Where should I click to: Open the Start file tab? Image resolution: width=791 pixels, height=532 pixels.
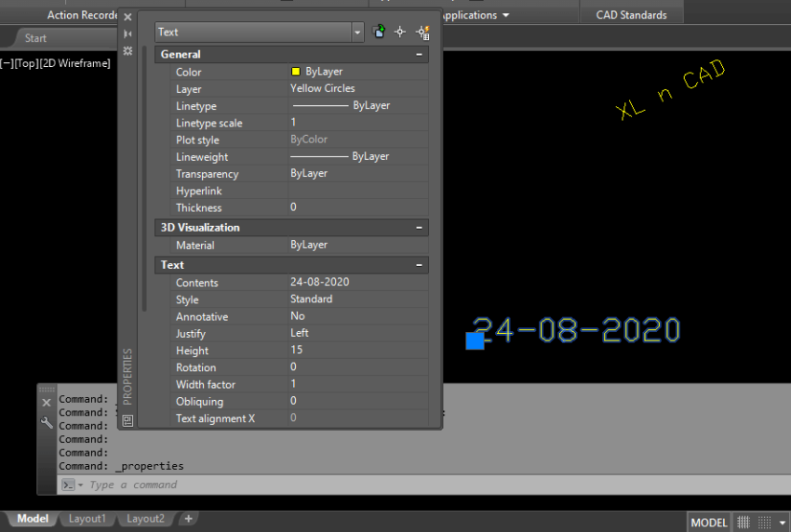35,38
